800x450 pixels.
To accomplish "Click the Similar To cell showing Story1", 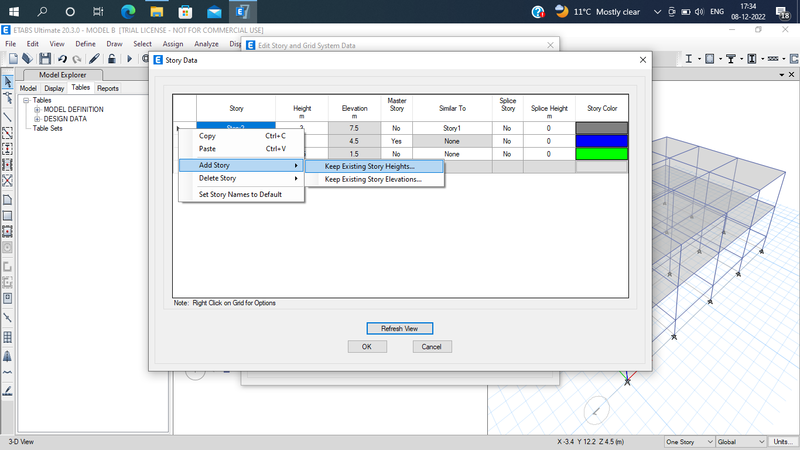I will coord(452,128).
